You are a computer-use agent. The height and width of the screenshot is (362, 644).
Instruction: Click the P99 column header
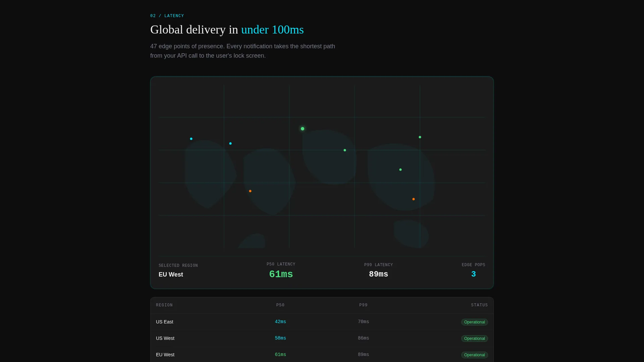364,305
